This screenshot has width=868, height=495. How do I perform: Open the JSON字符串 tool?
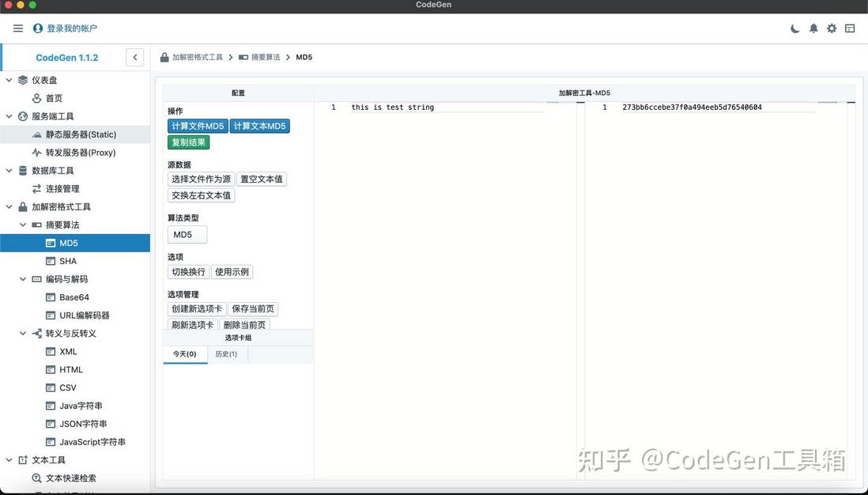point(76,424)
